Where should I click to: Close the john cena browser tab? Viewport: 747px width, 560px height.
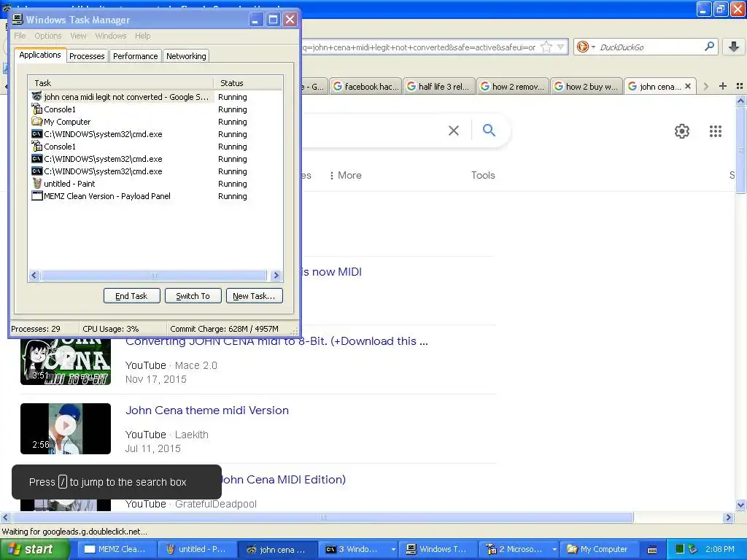coord(687,86)
